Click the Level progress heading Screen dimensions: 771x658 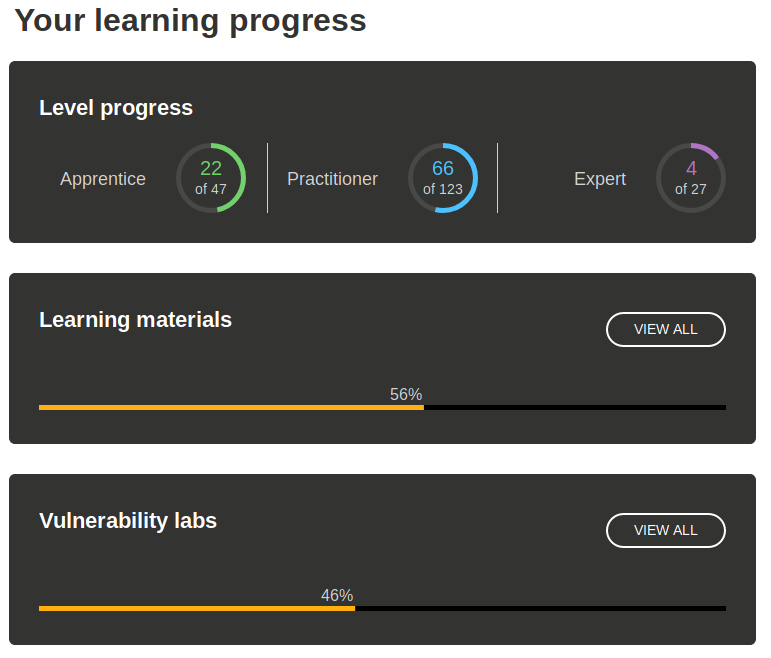(116, 108)
